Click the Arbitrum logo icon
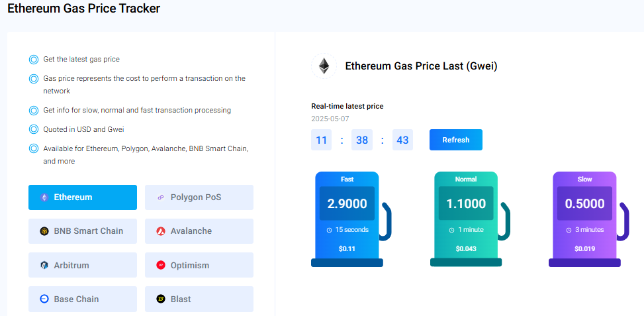This screenshot has height=316, width=644. pos(44,265)
